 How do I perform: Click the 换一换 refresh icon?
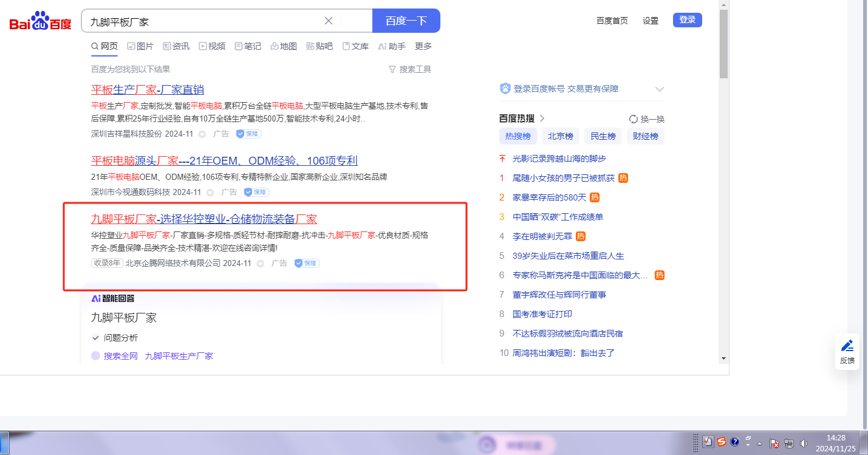click(634, 119)
